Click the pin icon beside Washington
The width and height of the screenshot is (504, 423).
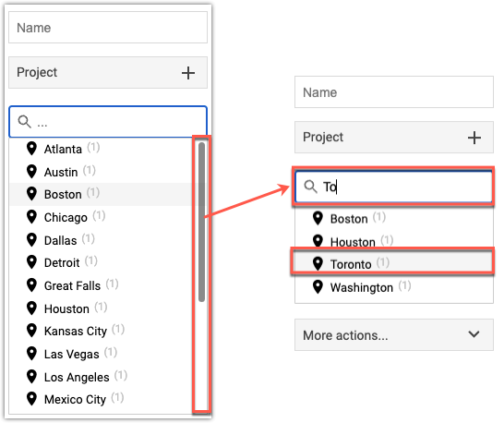click(x=318, y=287)
